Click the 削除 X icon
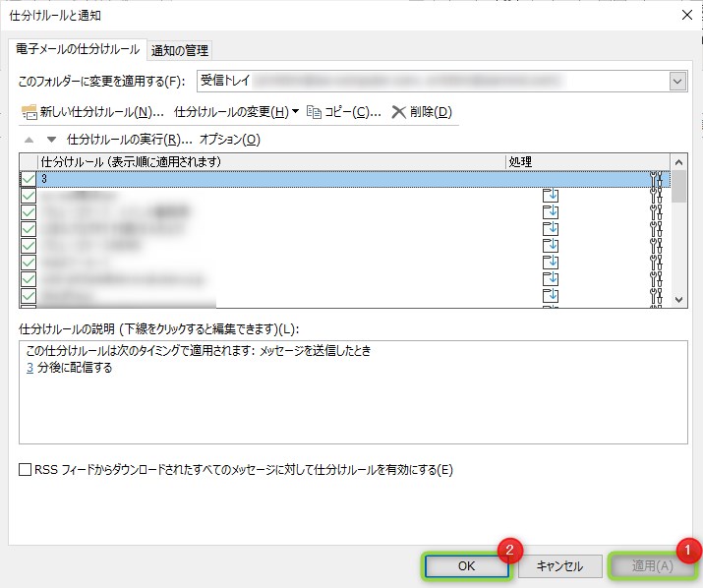The height and width of the screenshot is (588, 703). [398, 112]
